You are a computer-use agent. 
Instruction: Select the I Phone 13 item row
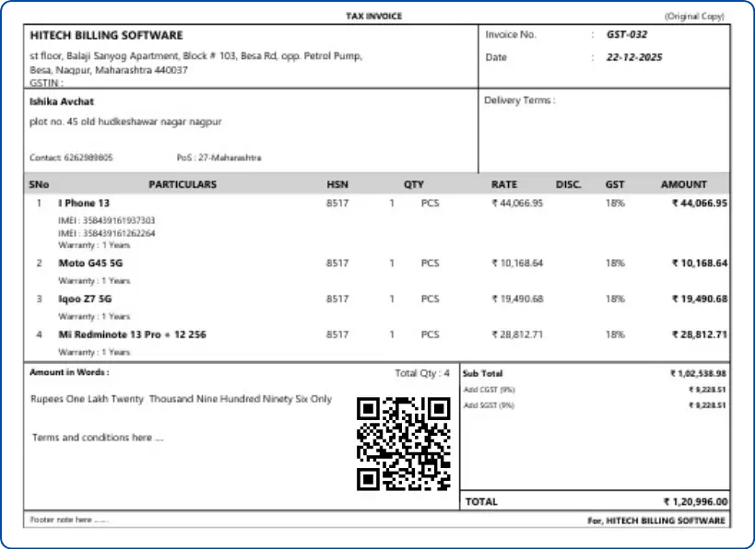click(x=84, y=204)
